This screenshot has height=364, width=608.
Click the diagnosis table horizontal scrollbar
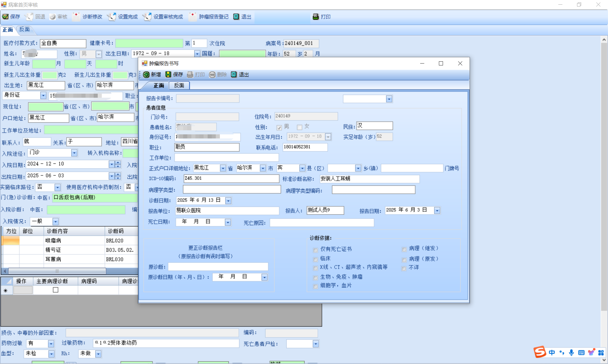[x=57, y=271]
